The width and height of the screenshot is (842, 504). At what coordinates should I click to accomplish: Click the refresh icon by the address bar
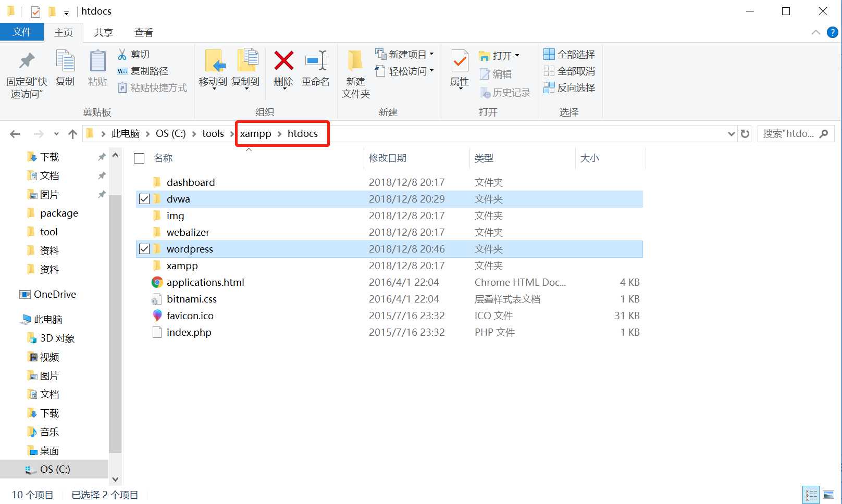tap(745, 134)
